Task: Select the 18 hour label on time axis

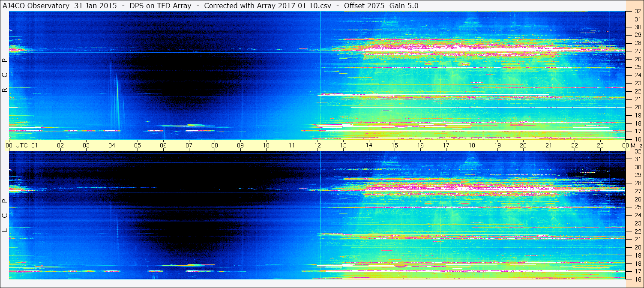Action: [472, 145]
